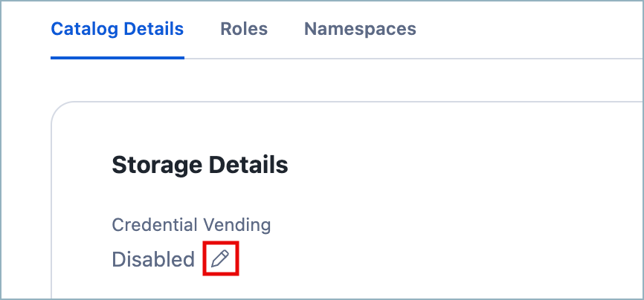Show namespaces using the Namespaces tab
The width and height of the screenshot is (644, 300).
pyautogui.click(x=360, y=30)
